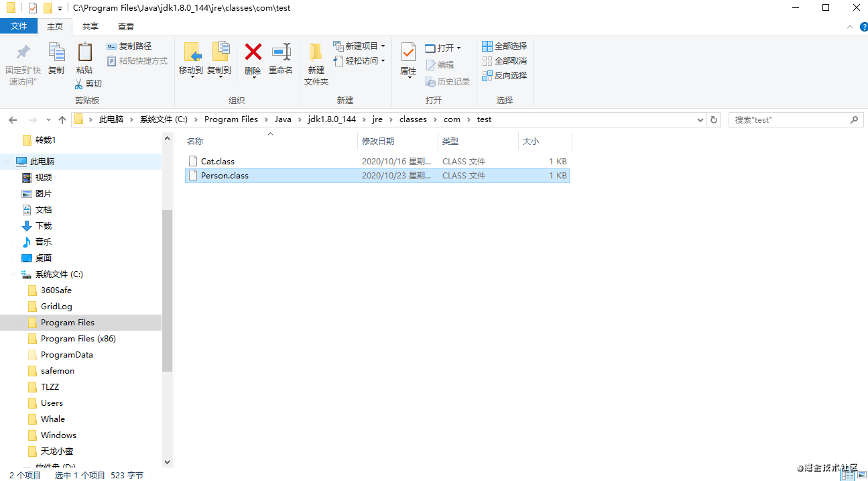Click the Properties (属性) icon
The width and height of the screenshot is (868, 481).
pos(408,52)
